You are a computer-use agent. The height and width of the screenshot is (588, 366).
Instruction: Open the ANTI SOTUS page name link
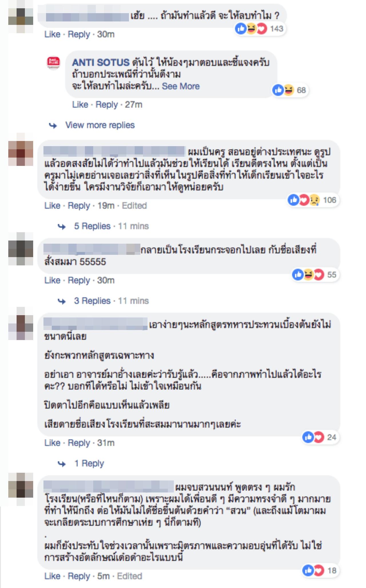pyautogui.click(x=101, y=62)
